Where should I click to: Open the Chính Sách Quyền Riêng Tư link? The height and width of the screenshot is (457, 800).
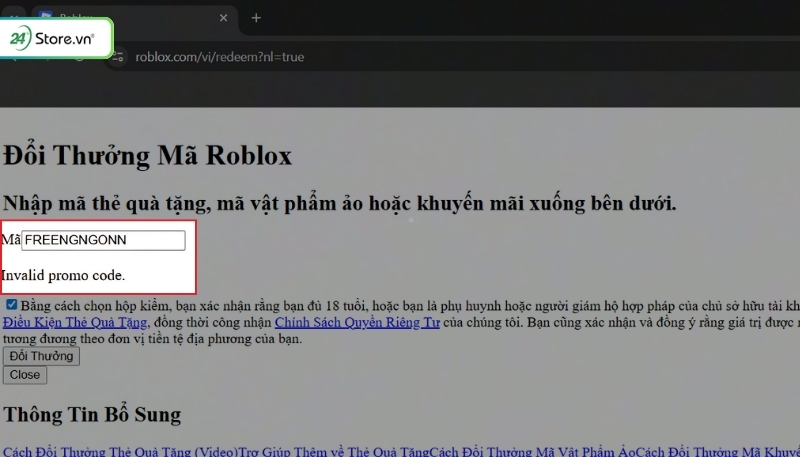click(357, 322)
